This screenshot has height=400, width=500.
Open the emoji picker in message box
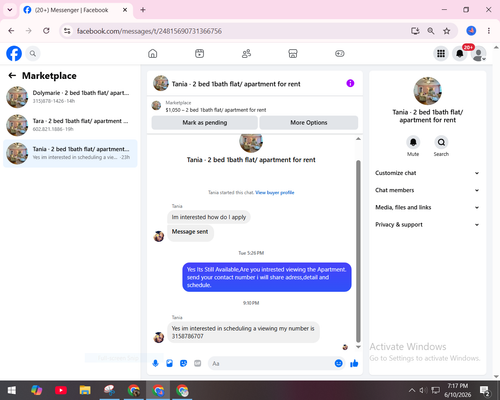338,363
